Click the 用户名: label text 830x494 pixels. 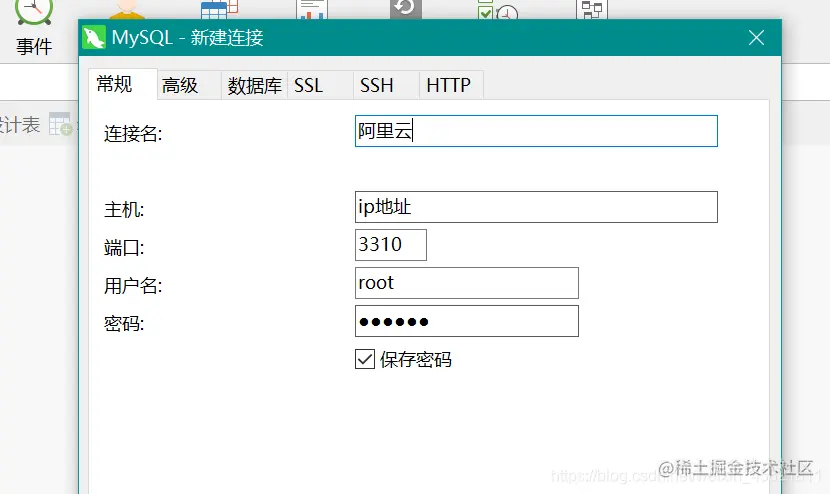pyautogui.click(x=133, y=285)
